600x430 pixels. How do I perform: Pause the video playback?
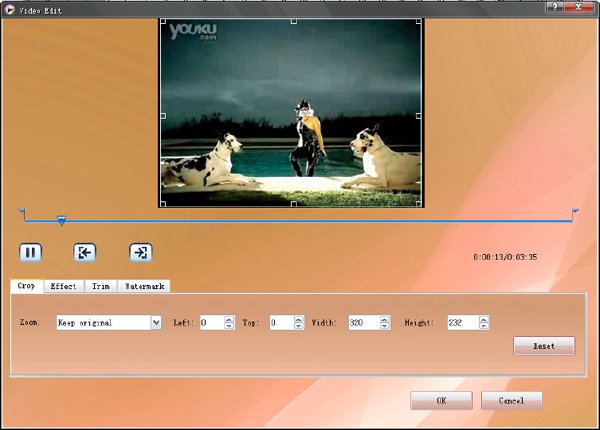[30, 252]
